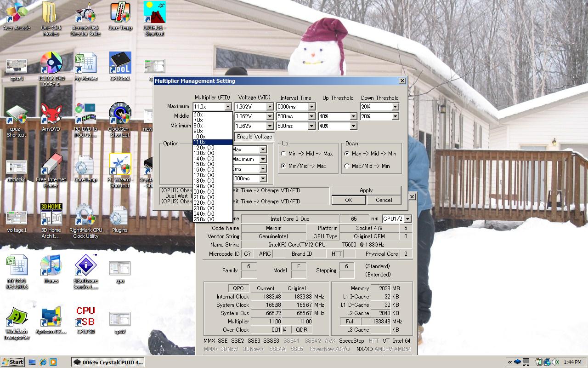Select the Max/Mid -> Min radio button
The image size is (588, 368).
[346, 166]
